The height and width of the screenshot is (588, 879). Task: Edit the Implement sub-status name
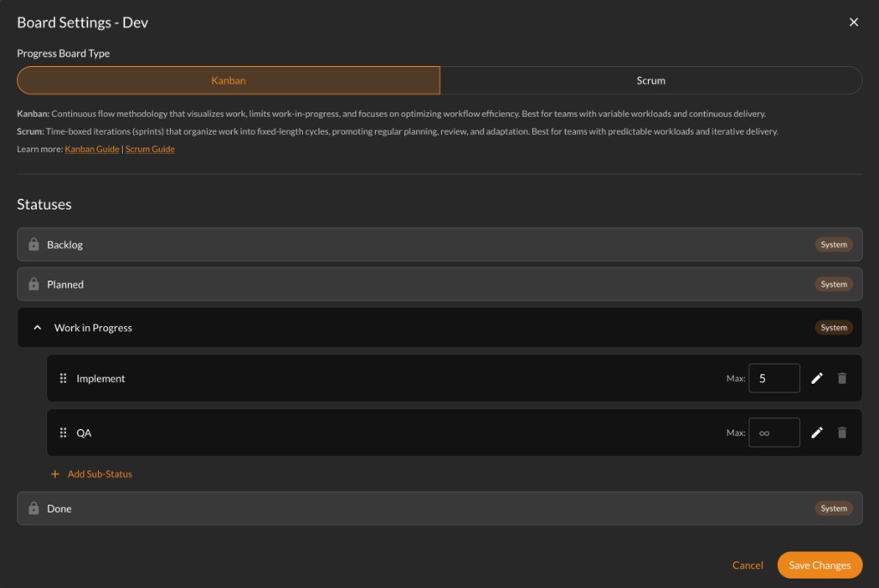tap(817, 379)
